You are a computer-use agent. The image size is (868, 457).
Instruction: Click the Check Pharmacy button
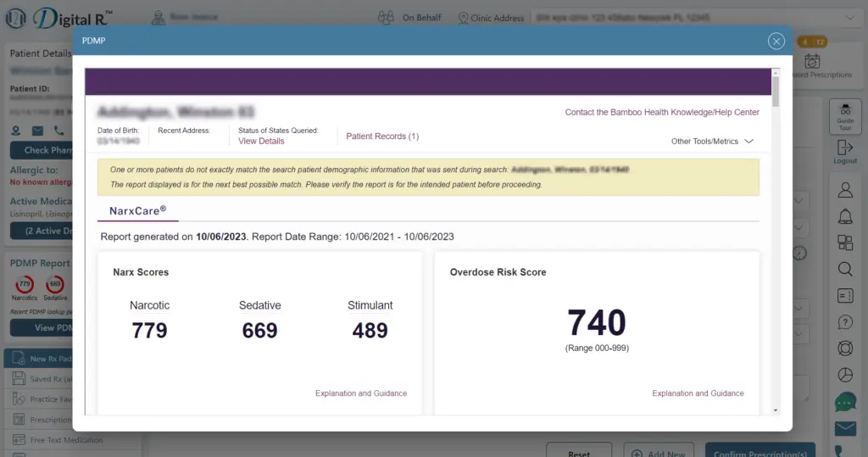[42, 150]
